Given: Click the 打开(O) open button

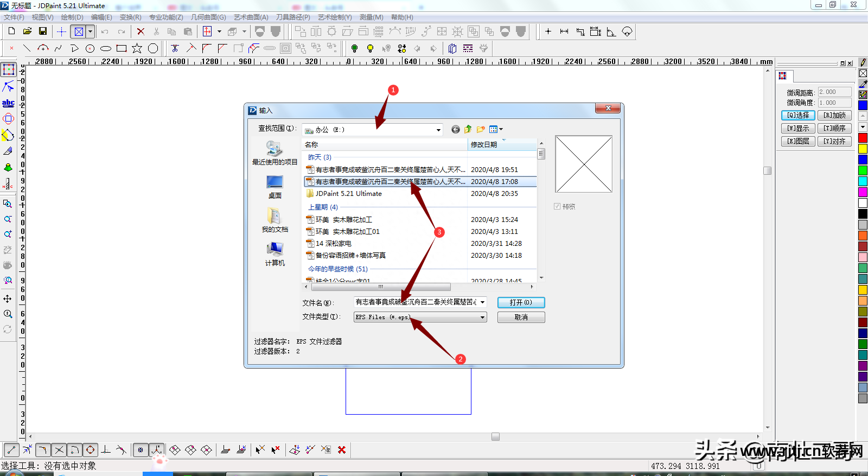Looking at the screenshot, I should click(x=521, y=302).
